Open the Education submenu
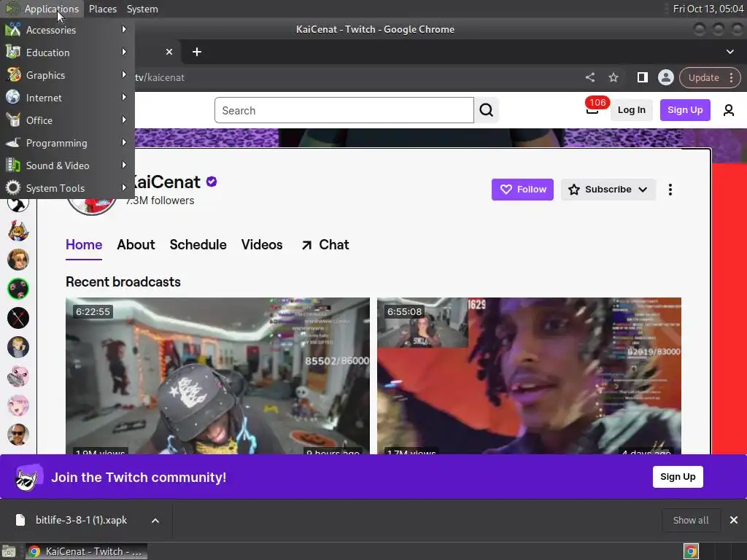Screen dimensions: 747x560 coord(67,52)
